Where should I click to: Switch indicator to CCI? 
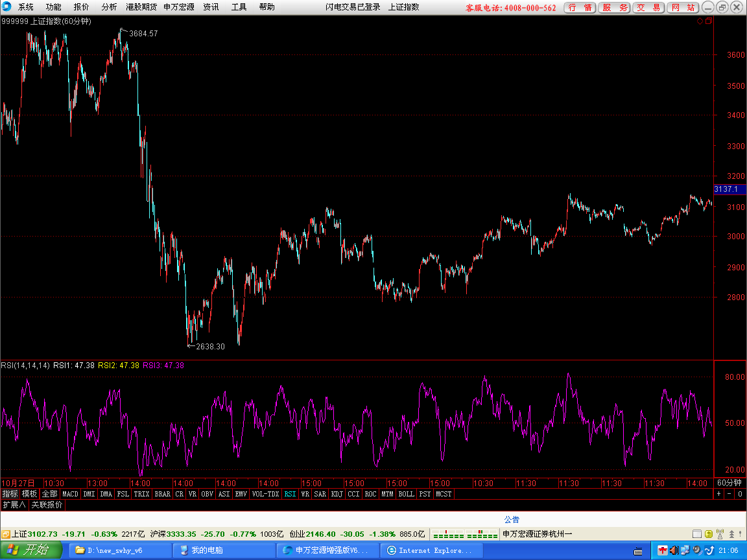[x=353, y=494]
